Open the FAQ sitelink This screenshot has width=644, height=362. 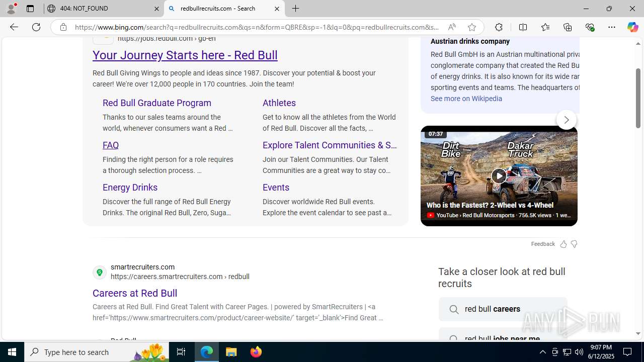pyautogui.click(x=111, y=145)
